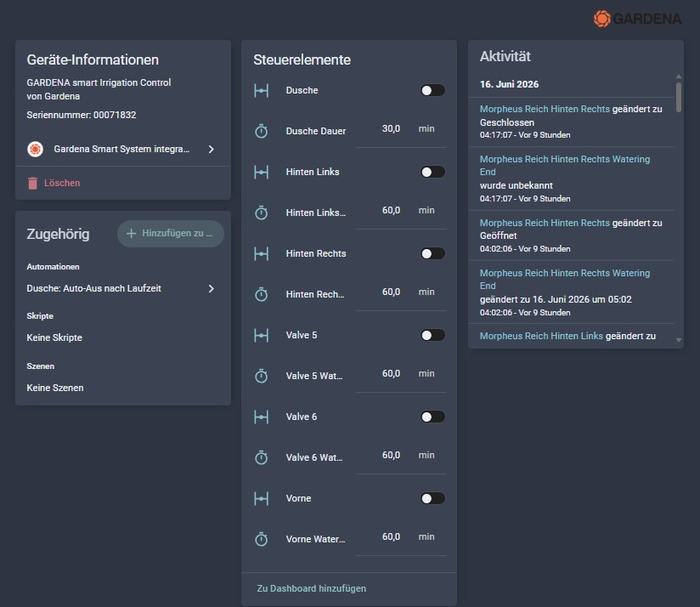Toggle the Valve 5 switch
Image resolution: width=700 pixels, height=607 pixels.
(432, 335)
